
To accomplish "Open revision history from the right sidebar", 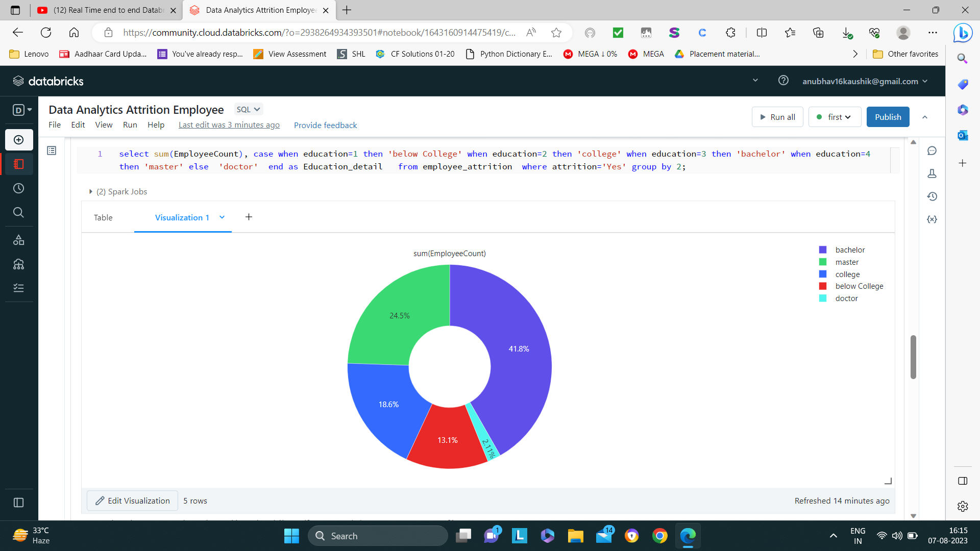I will click(932, 196).
